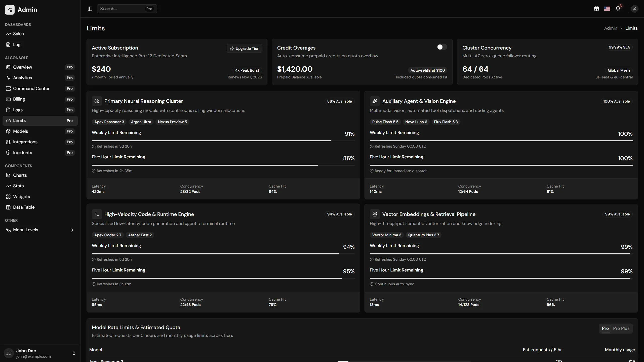Open the Incidents page
The width and height of the screenshot is (644, 362).
[40, 153]
